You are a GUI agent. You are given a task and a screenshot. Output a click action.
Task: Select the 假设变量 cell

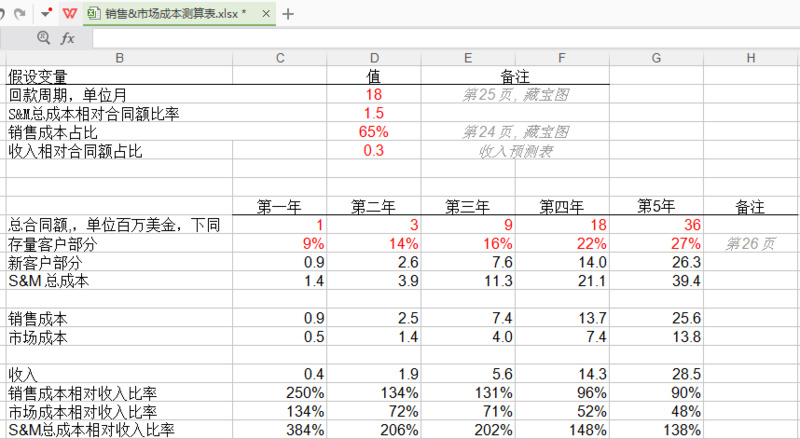click(x=119, y=76)
